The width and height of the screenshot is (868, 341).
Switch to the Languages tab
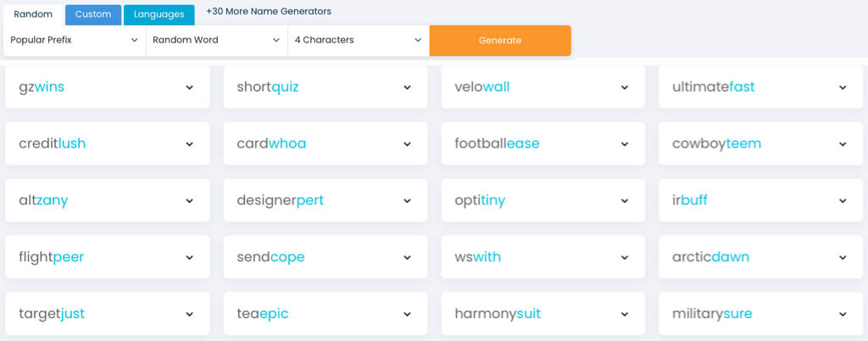[x=159, y=14]
